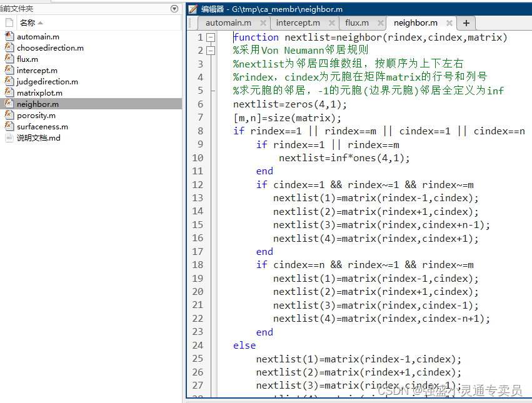Close the automain.m editor tab
The image size is (532, 403).
tap(263, 23)
